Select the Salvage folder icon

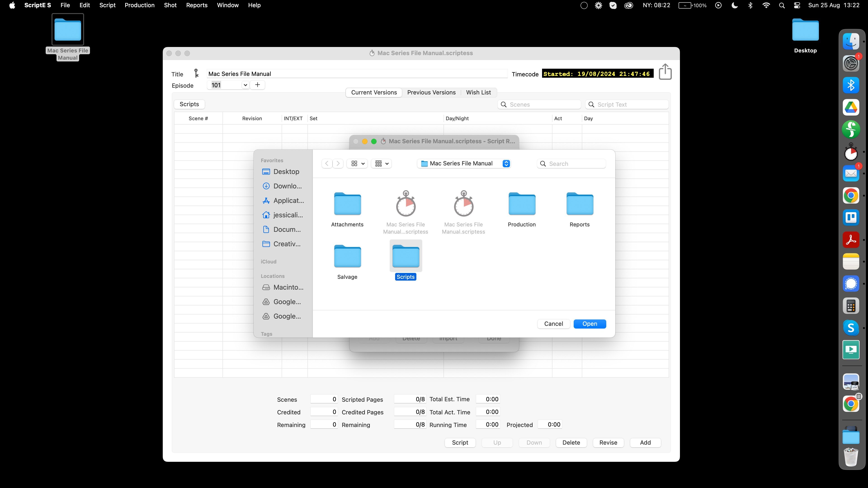point(347,256)
